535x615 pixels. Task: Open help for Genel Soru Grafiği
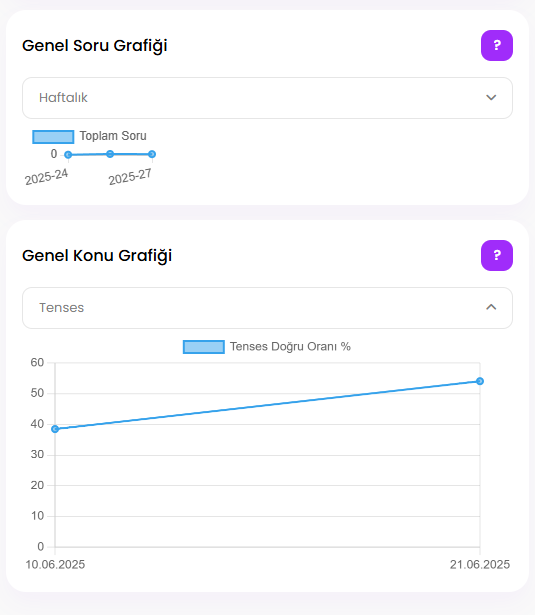coord(497,45)
